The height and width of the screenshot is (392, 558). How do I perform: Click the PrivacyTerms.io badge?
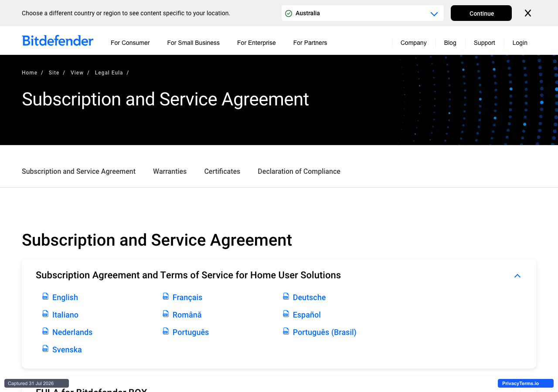526,383
